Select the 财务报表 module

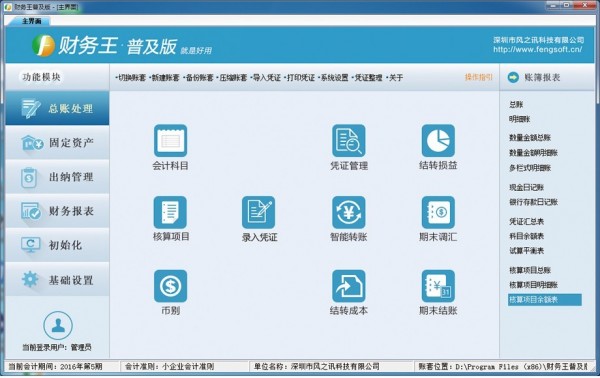click(x=57, y=211)
